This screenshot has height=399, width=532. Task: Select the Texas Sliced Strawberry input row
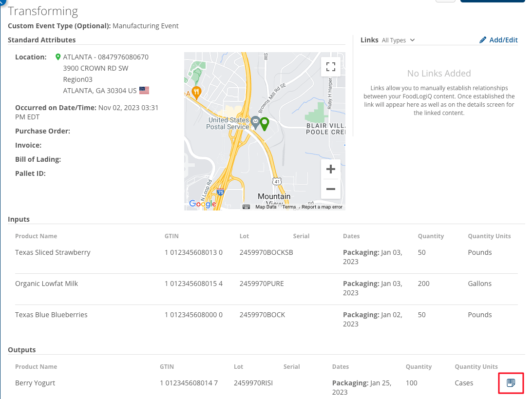[53, 252]
